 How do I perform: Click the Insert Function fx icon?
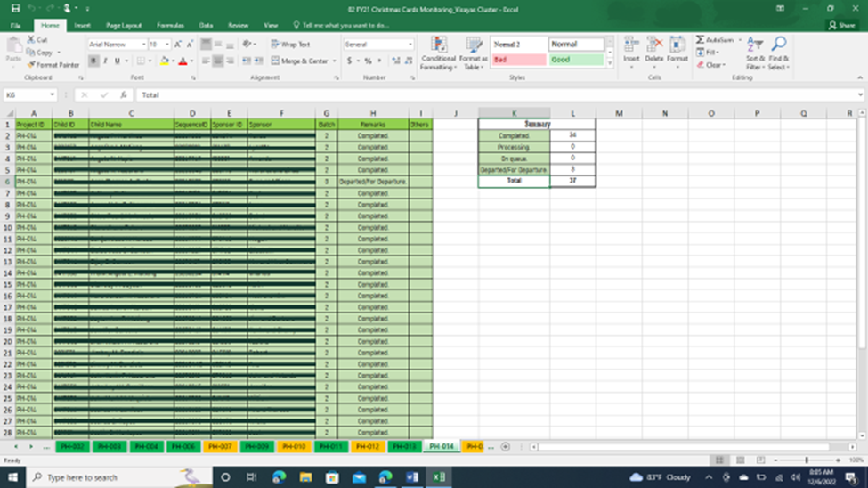(x=124, y=94)
